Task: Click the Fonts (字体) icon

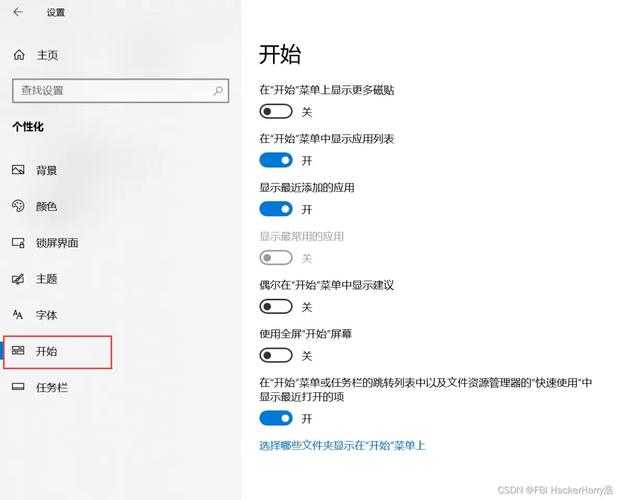Action: [x=18, y=314]
